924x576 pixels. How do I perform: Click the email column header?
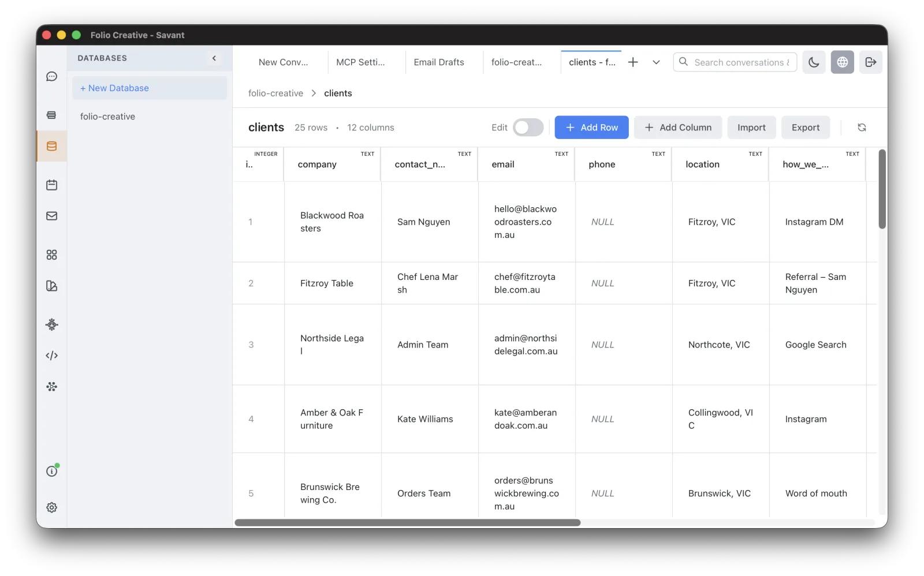click(x=526, y=164)
